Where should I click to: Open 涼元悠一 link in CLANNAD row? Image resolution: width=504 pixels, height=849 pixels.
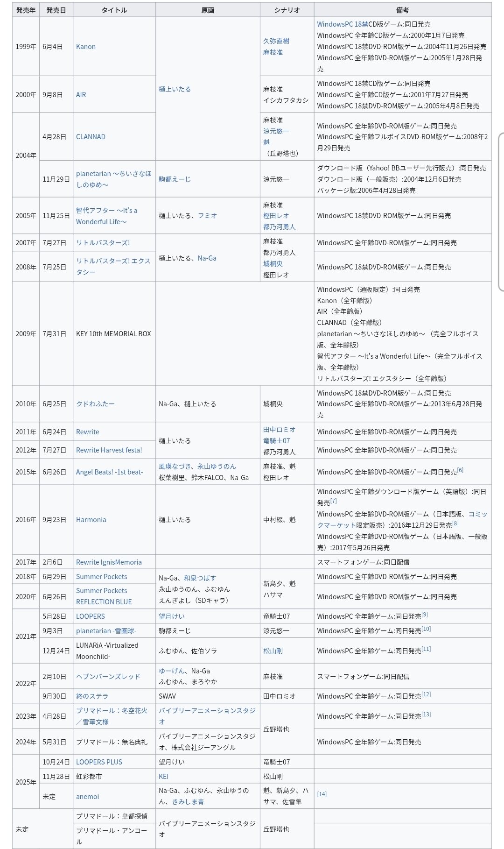[276, 131]
